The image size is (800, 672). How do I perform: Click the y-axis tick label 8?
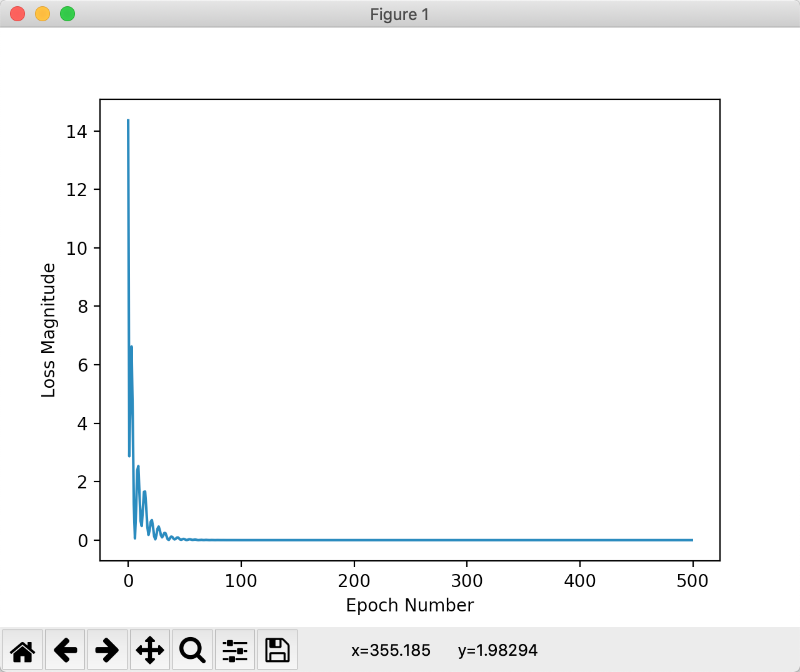(x=82, y=307)
